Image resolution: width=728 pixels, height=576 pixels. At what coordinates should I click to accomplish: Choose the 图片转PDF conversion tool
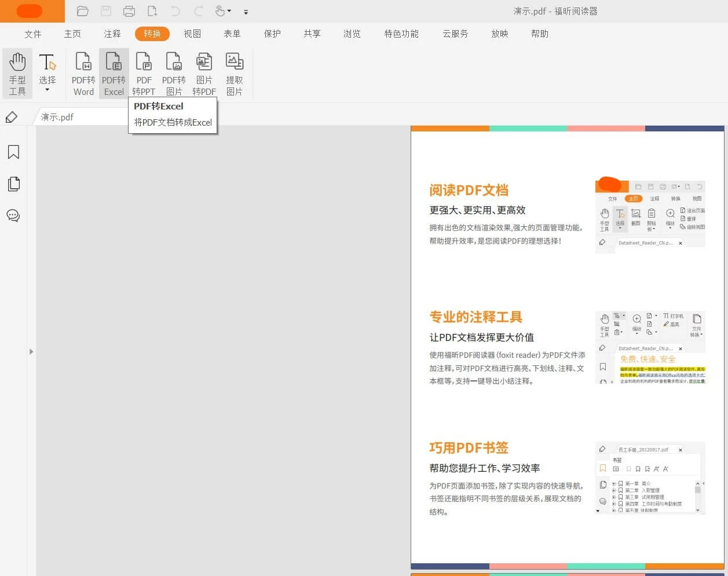(x=204, y=73)
